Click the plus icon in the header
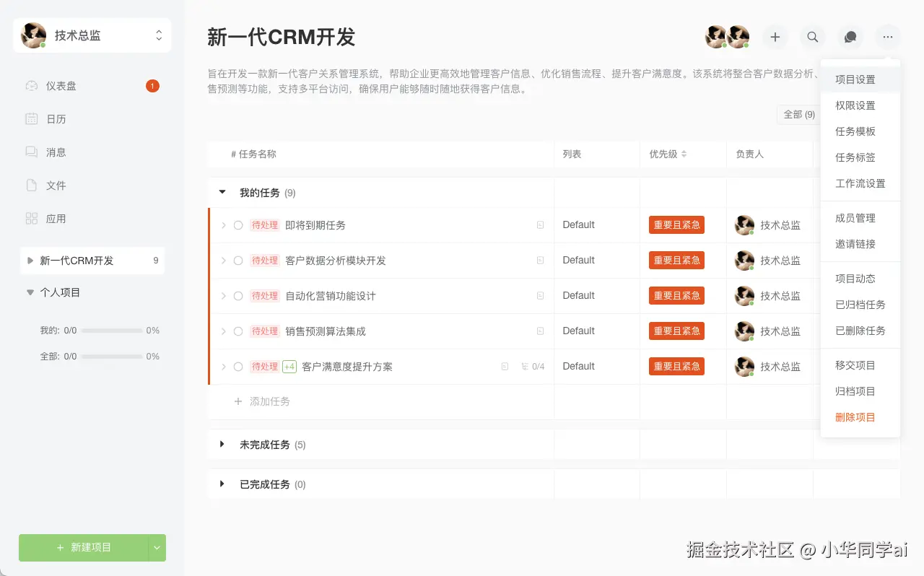The width and height of the screenshot is (924, 576). pos(775,37)
